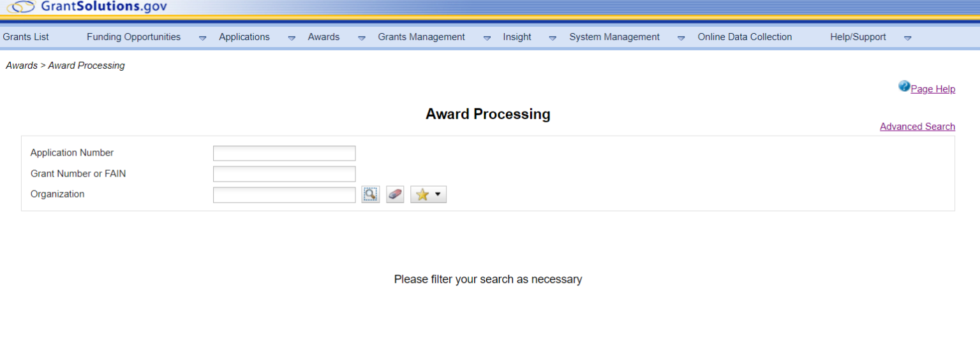Focus the Application Number text field

(x=284, y=153)
